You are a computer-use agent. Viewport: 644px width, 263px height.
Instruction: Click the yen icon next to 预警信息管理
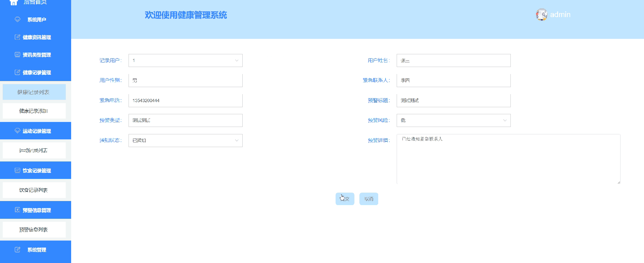pyautogui.click(x=17, y=210)
